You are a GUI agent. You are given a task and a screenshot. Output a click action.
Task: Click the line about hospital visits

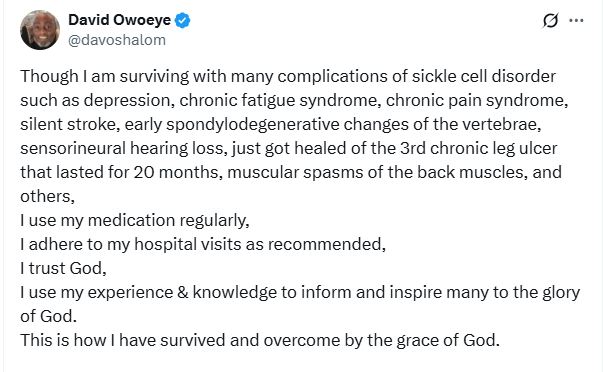pos(203,244)
